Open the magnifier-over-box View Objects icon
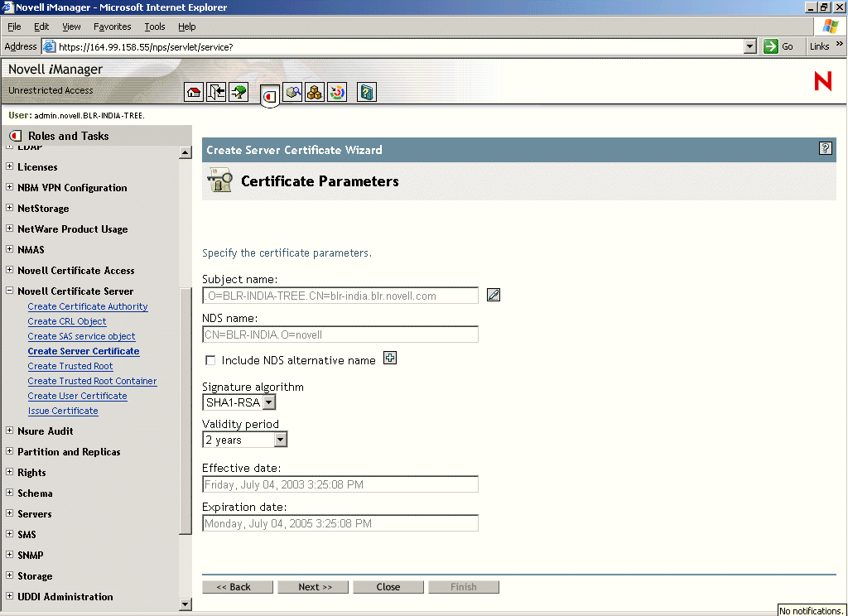 point(292,93)
